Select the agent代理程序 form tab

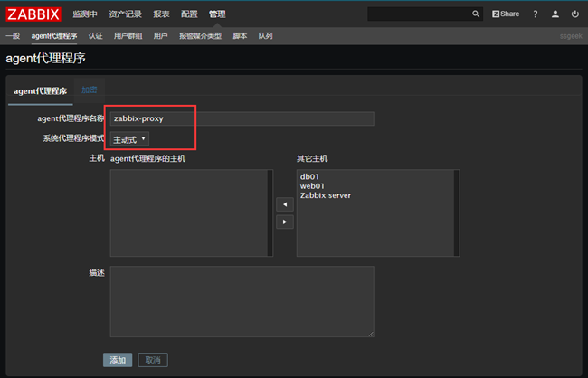tap(41, 91)
